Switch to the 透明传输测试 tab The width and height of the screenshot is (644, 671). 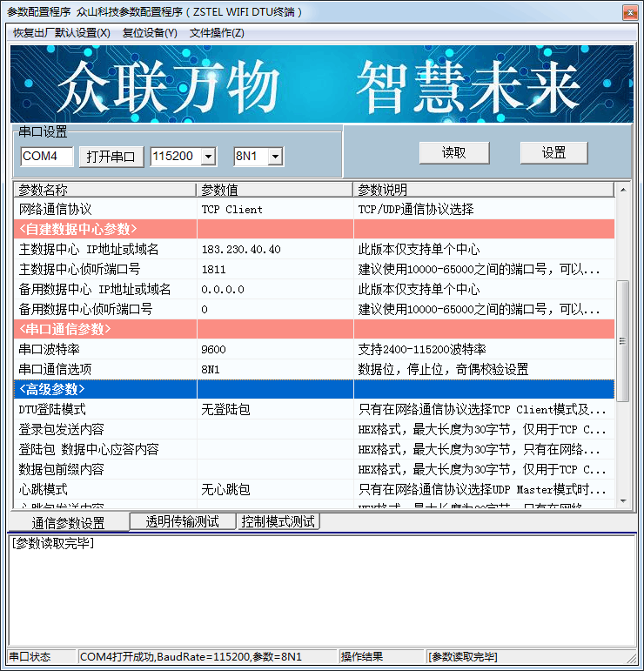tap(182, 521)
